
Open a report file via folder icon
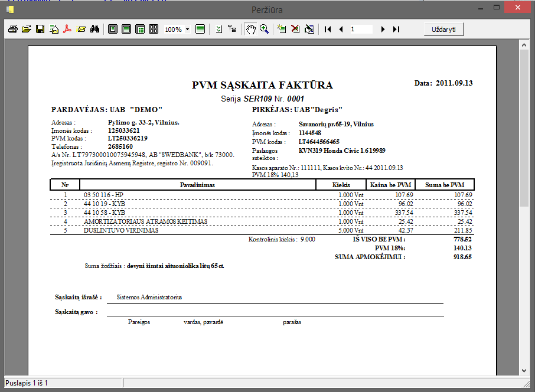pos(26,29)
